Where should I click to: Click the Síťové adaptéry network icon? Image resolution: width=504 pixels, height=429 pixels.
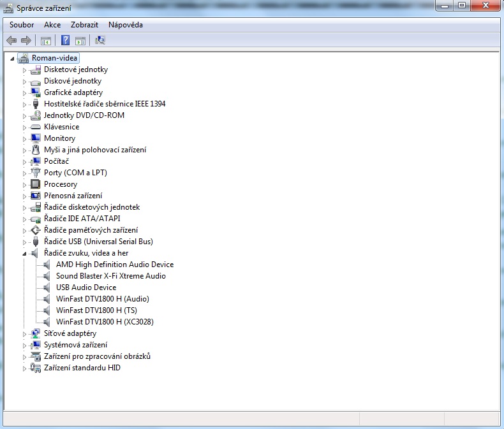pos(36,333)
